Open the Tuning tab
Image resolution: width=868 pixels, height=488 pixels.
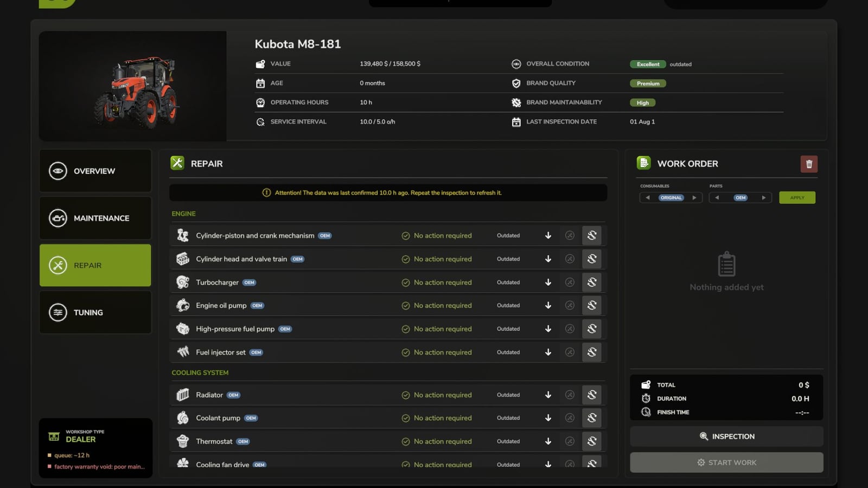coord(95,312)
